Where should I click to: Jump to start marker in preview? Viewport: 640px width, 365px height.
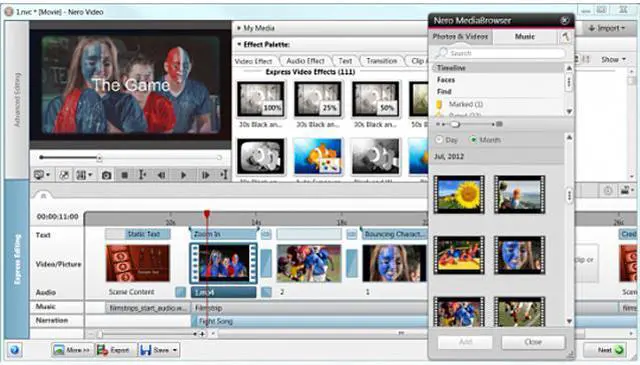click(142, 175)
